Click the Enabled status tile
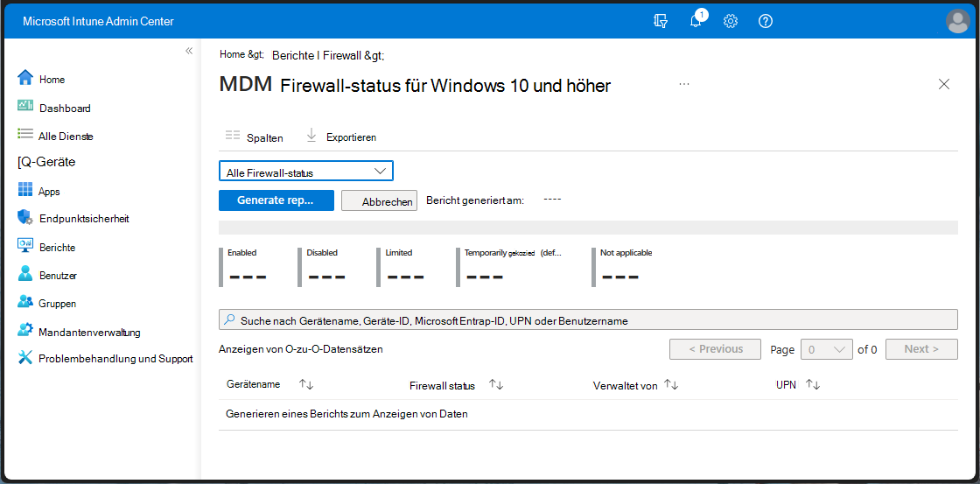Viewport: 980px width, 484px height. [x=245, y=267]
